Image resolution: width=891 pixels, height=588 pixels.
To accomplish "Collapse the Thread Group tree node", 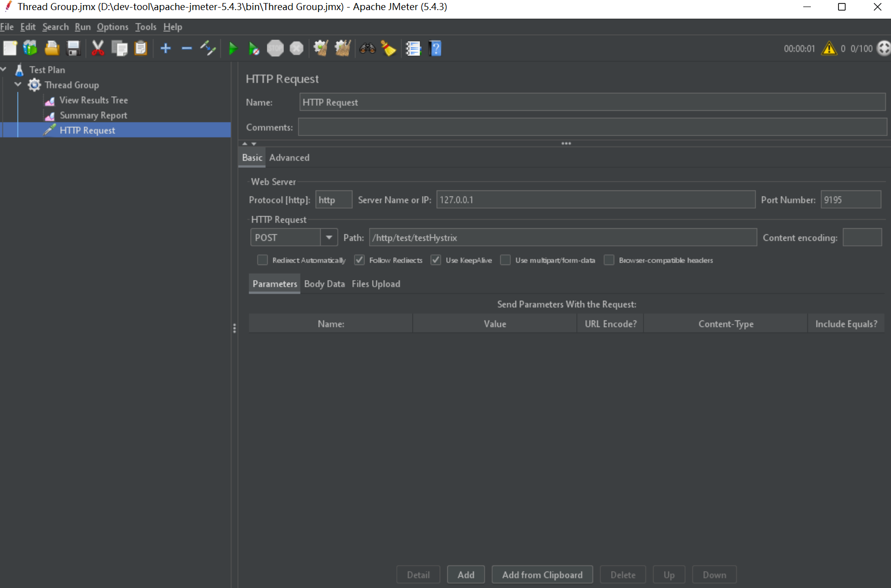I will [x=18, y=85].
